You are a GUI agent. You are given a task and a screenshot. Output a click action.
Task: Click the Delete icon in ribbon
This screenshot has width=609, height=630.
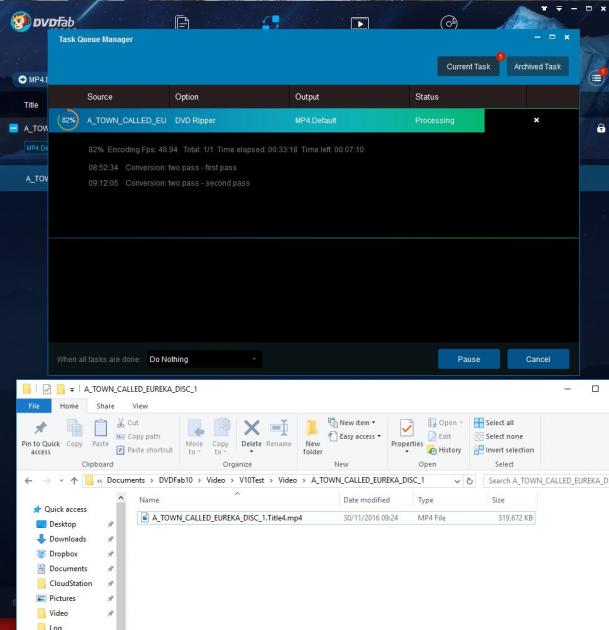tap(252, 432)
